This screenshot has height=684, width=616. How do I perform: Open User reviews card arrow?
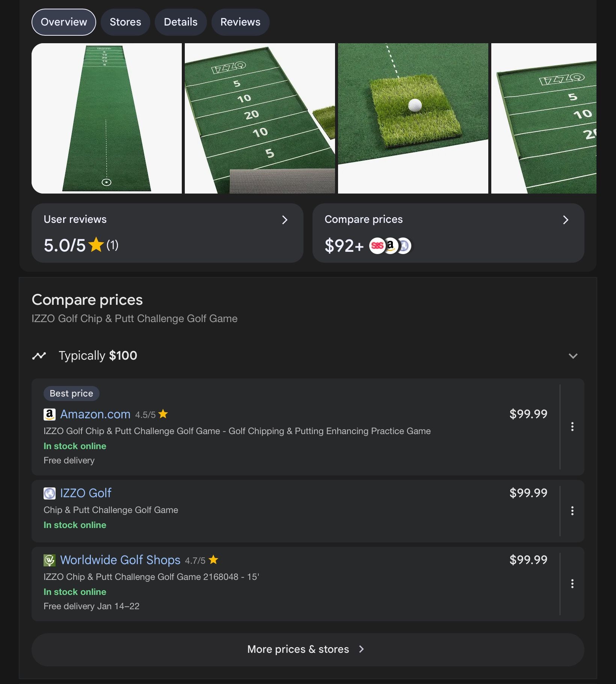285,220
